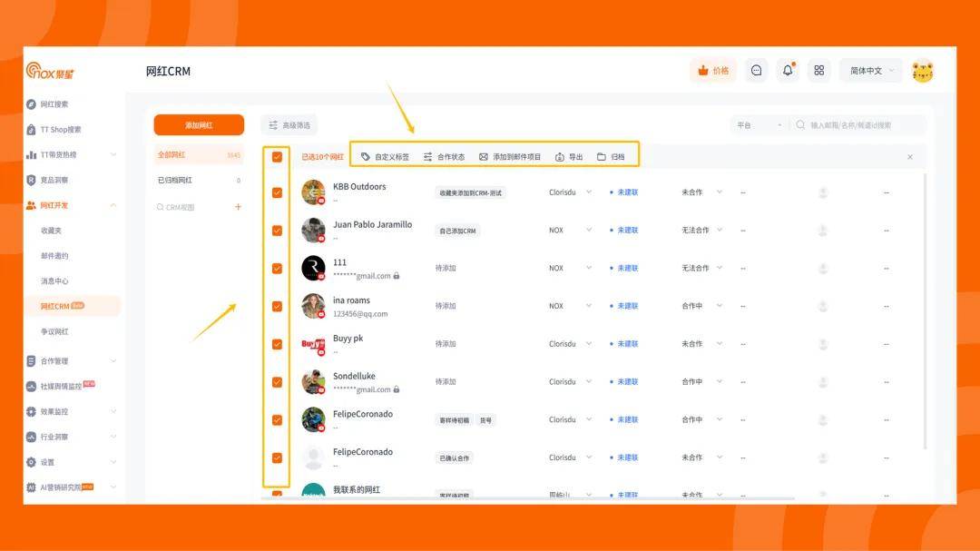The image size is (980, 551).
Task: Click the search field for email/name/channel id
Action: pos(862,125)
